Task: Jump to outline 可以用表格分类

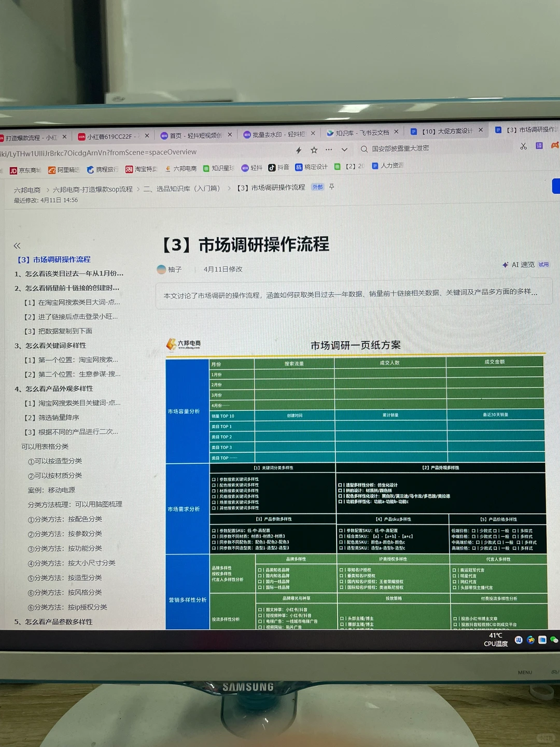Action: point(45,447)
